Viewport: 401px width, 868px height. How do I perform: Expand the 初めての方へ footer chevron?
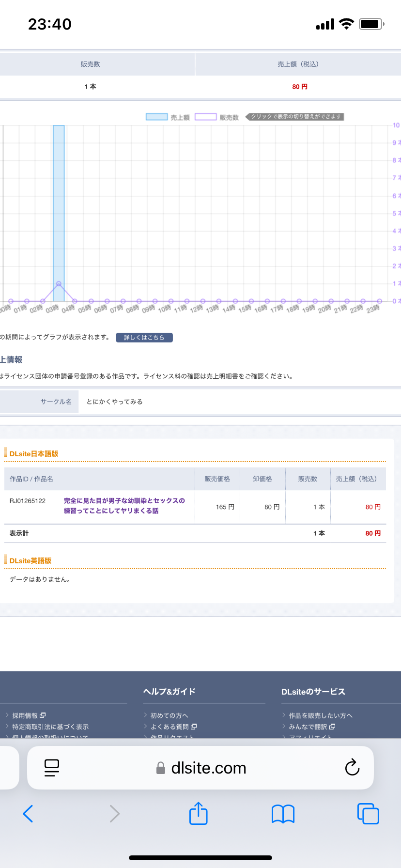click(x=146, y=715)
